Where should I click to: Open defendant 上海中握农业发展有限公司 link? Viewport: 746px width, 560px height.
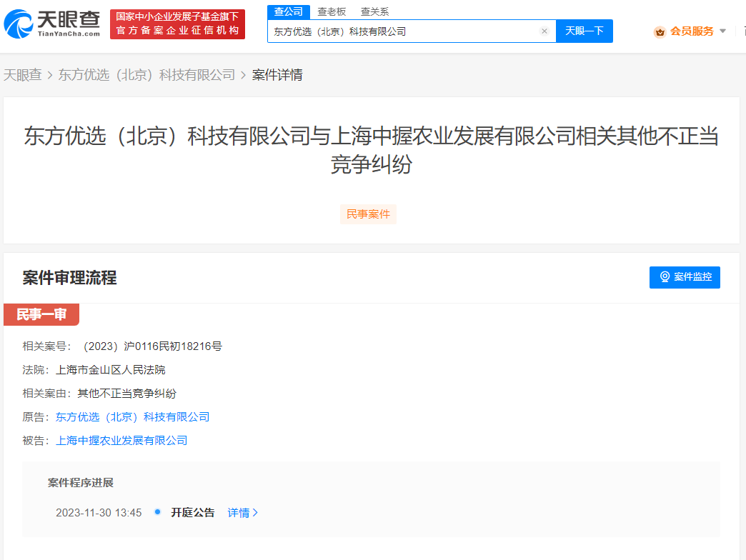(121, 441)
